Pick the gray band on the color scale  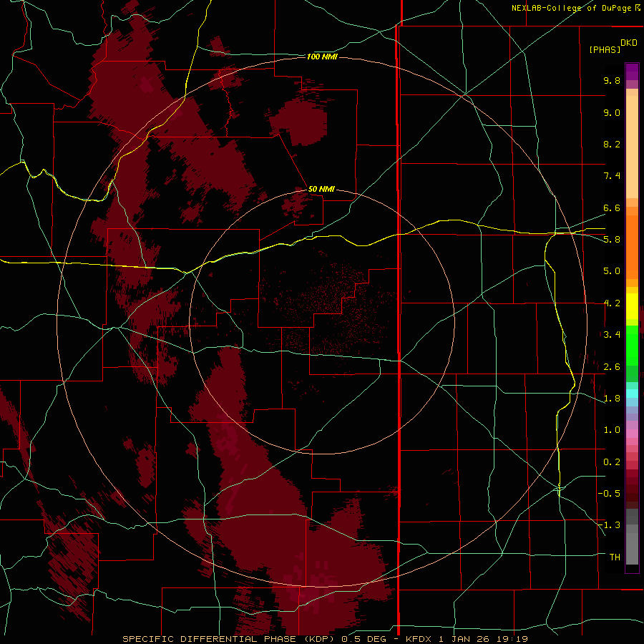point(632,548)
